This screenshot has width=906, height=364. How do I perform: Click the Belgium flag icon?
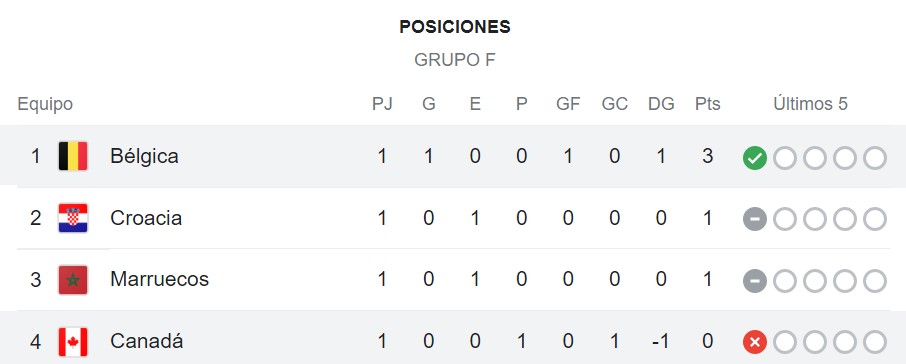click(x=73, y=156)
